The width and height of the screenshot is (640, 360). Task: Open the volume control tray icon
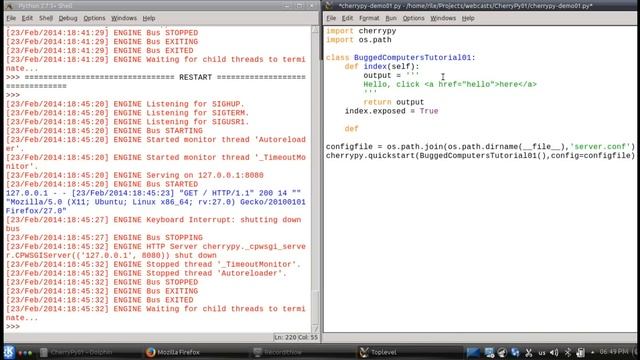(x=554, y=352)
